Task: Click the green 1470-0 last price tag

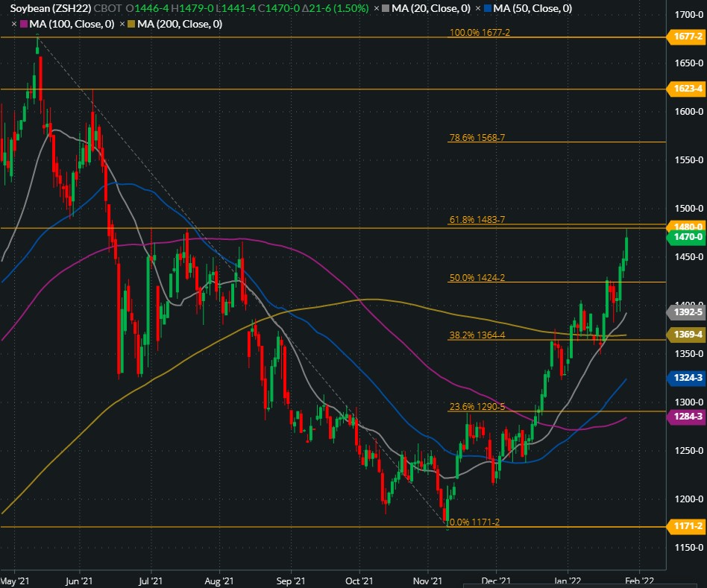Action: click(x=686, y=238)
